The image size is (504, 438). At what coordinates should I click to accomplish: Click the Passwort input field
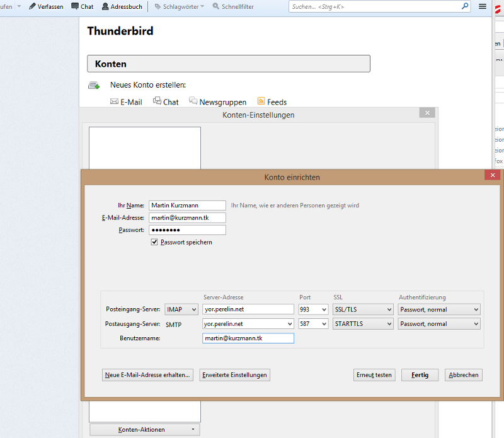coord(187,230)
